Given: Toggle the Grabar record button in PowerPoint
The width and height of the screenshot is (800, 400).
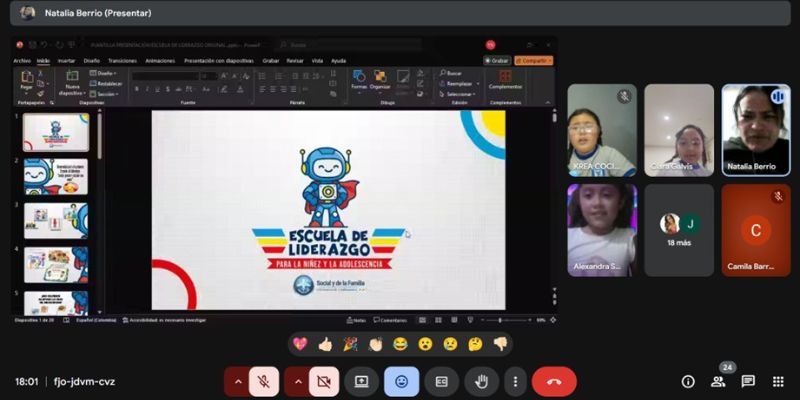Looking at the screenshot, I should (x=497, y=61).
